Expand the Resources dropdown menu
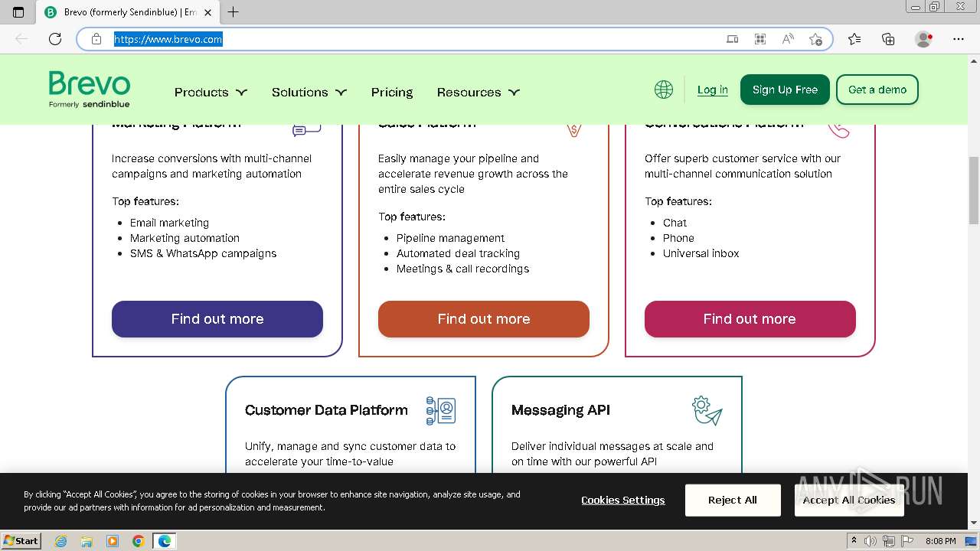 pos(479,92)
